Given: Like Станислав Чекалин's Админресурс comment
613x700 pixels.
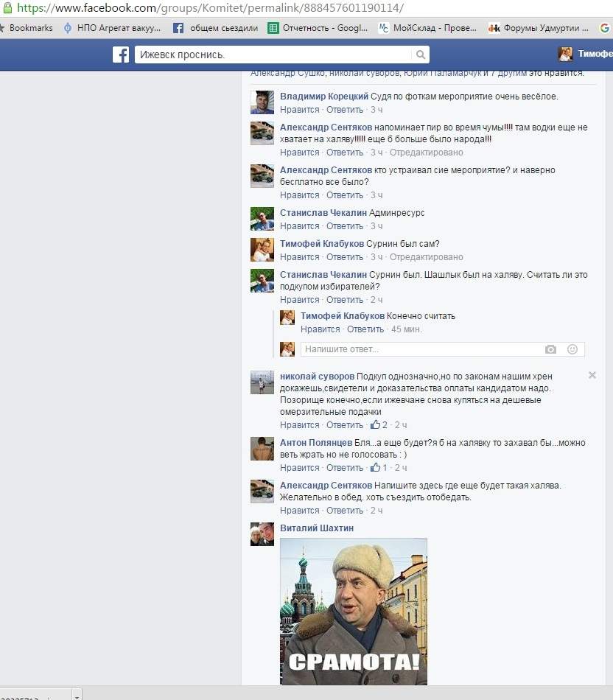Looking at the screenshot, I should coord(299,226).
